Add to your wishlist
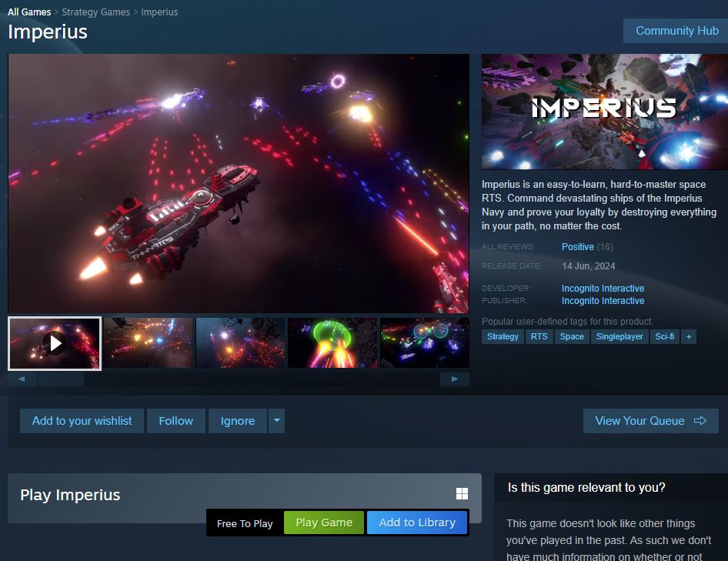728x561 pixels. pos(82,421)
